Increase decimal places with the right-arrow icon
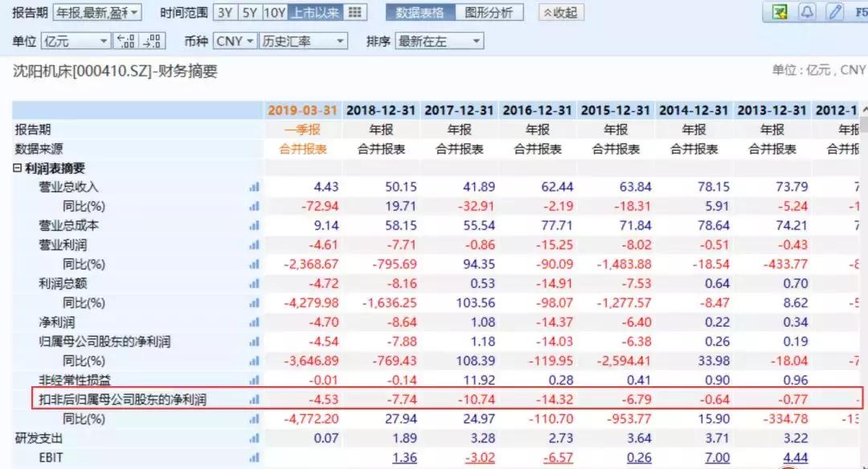The image size is (868, 469). [152, 41]
